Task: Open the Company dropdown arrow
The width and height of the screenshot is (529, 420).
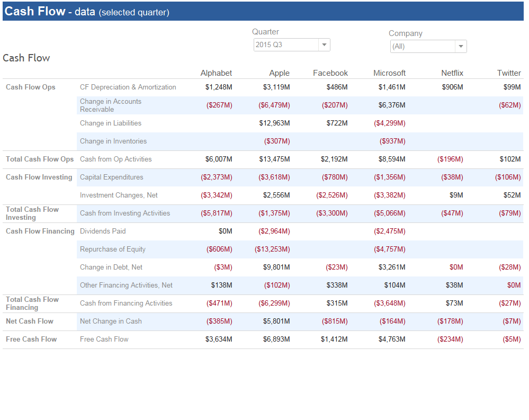Action: point(461,46)
